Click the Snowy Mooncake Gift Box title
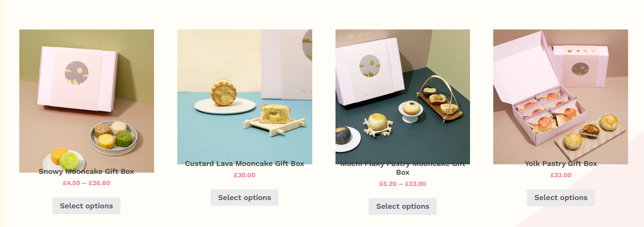 click(86, 171)
